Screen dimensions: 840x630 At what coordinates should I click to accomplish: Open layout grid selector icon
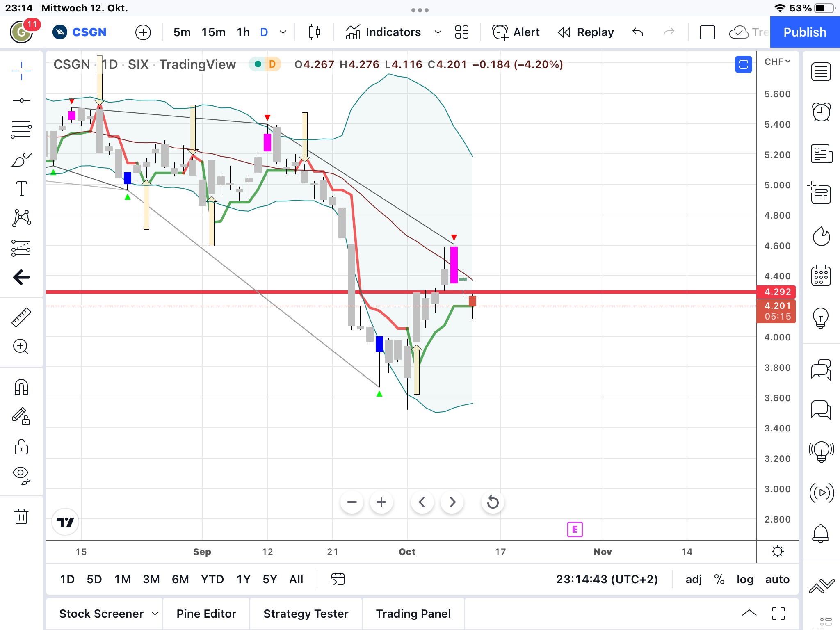tap(461, 32)
